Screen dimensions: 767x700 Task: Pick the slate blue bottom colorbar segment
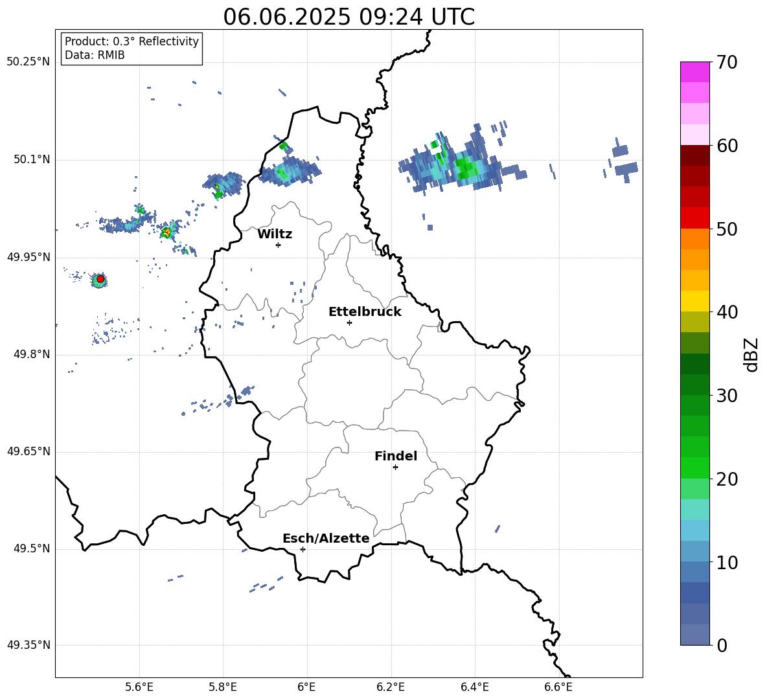click(x=694, y=635)
